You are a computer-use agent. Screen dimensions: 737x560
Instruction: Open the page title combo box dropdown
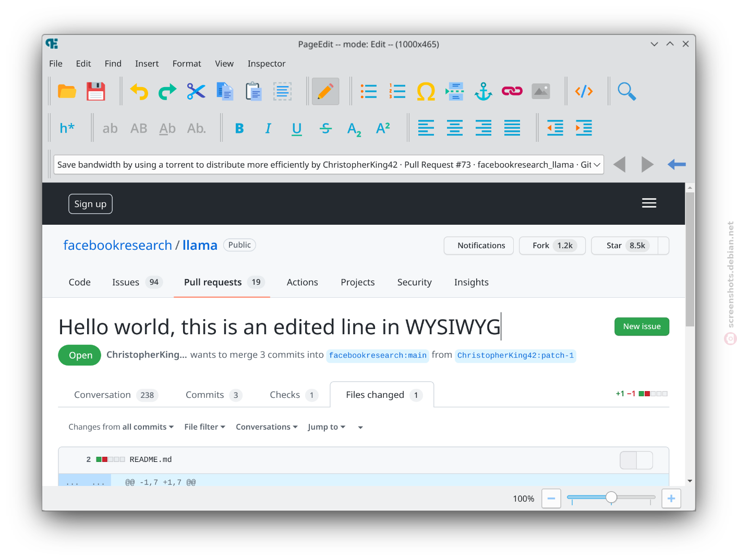point(597,165)
